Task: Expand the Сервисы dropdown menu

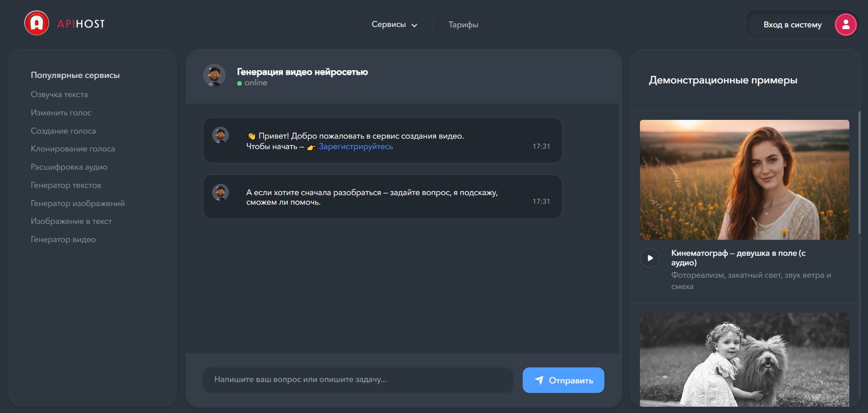Action: coord(394,25)
